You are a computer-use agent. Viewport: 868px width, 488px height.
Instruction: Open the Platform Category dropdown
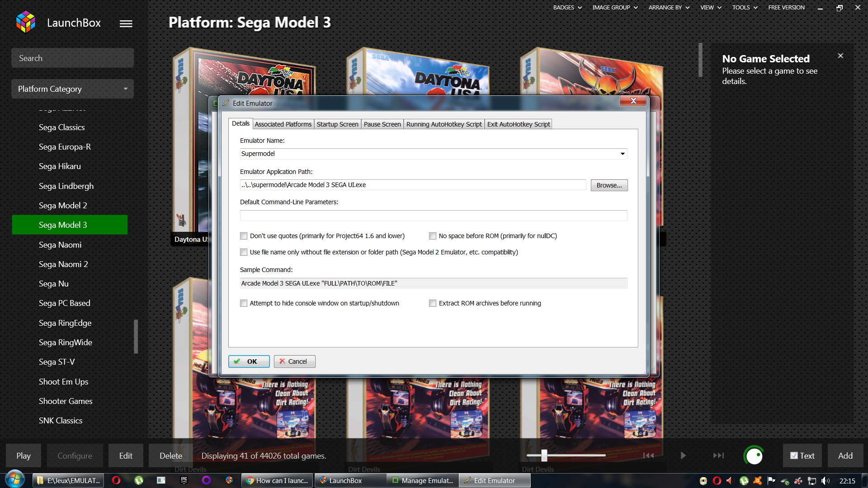[72, 89]
